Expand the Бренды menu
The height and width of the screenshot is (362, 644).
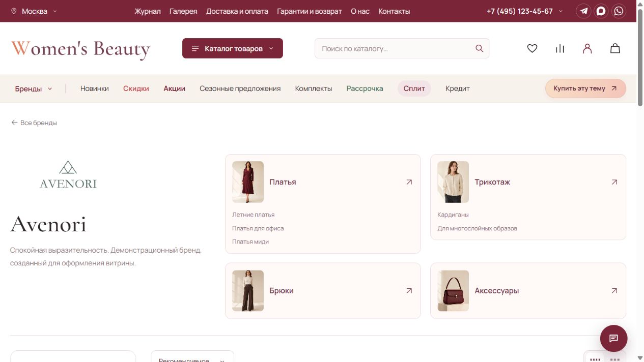pos(34,88)
